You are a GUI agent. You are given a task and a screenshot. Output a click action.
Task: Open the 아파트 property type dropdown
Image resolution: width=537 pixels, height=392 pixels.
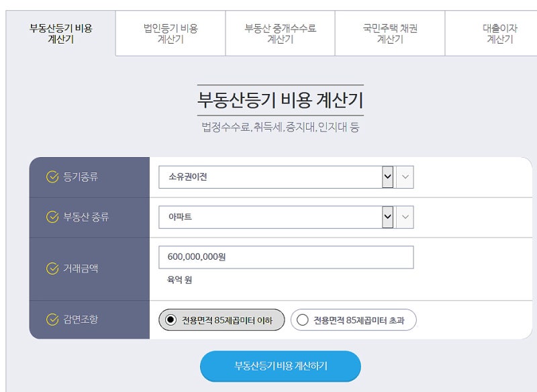point(276,217)
